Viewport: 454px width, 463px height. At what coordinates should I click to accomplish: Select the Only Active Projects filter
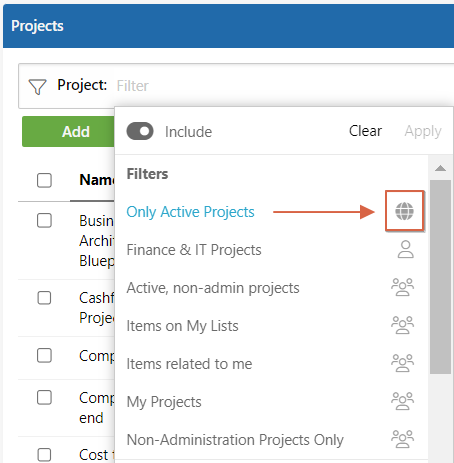[190, 212]
